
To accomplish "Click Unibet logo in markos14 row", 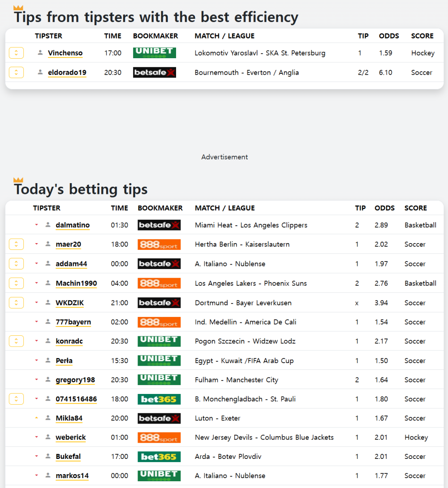I will 159,476.
